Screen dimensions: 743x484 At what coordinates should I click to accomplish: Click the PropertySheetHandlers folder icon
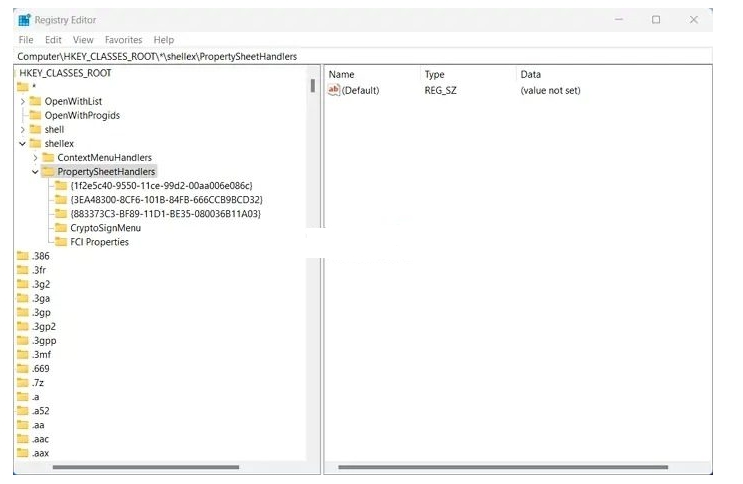48,172
